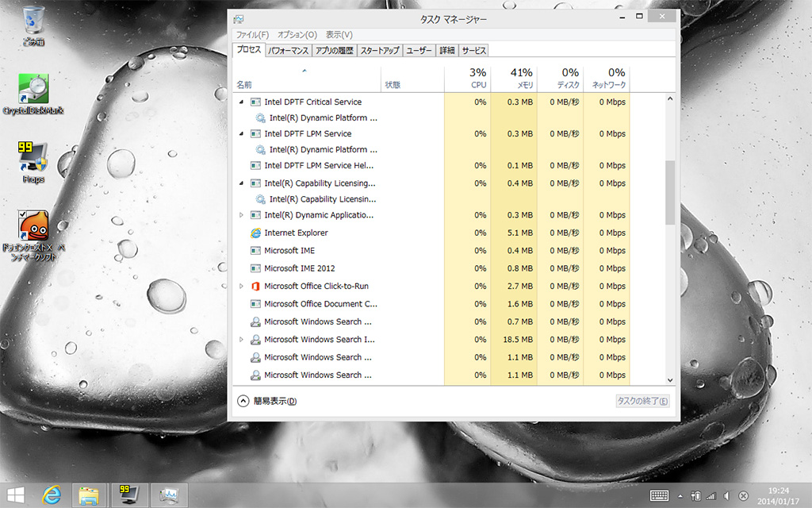Sort by the メモリ column header
The width and height of the screenshot is (812, 508).
(514, 79)
